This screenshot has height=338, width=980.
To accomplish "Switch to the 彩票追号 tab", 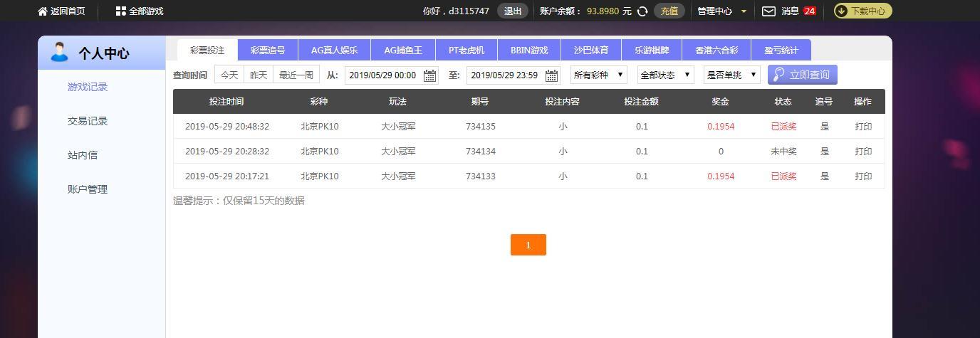I will (x=268, y=50).
